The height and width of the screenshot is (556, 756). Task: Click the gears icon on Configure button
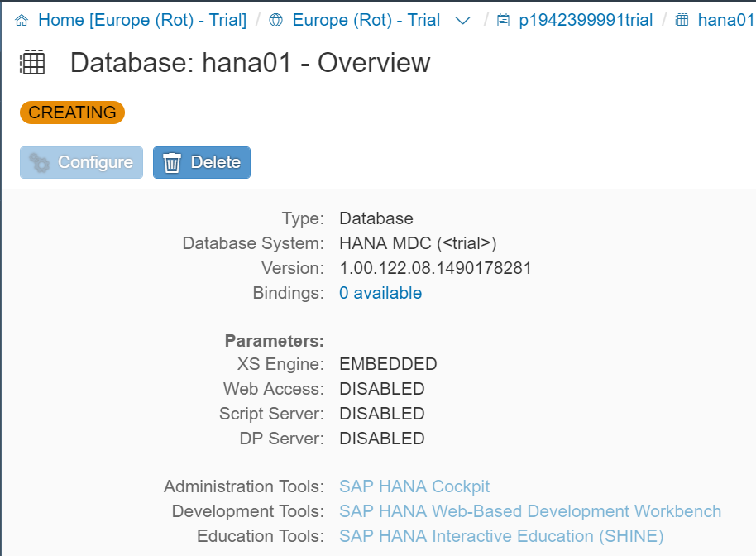pos(39,162)
